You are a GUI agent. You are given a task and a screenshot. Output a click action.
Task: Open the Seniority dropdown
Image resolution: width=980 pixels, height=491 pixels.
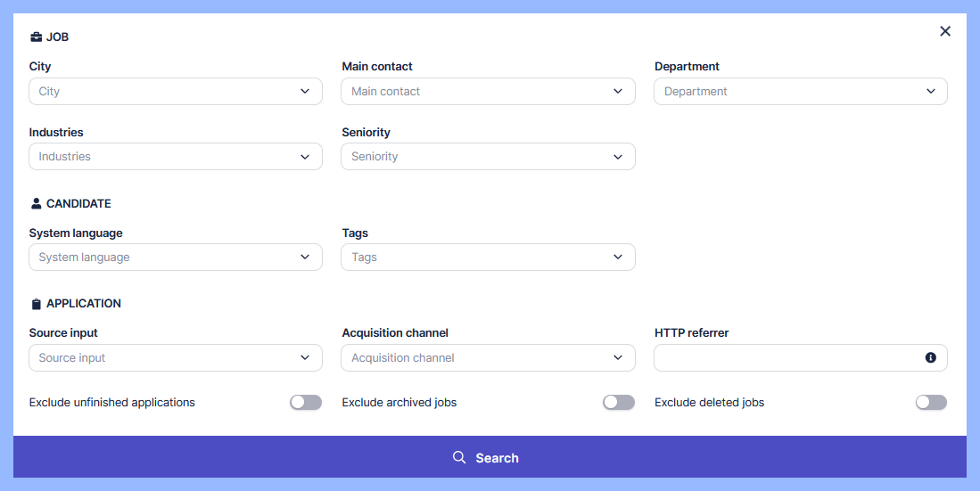tap(488, 156)
